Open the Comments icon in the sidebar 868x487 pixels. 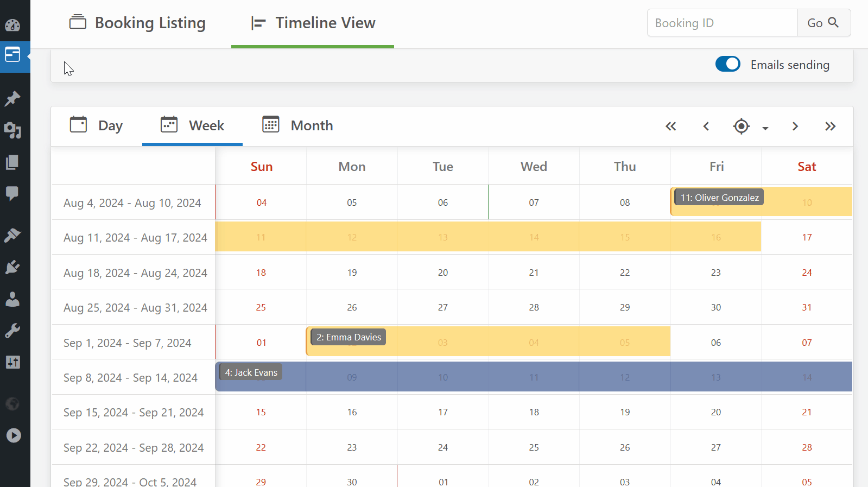[x=14, y=194]
